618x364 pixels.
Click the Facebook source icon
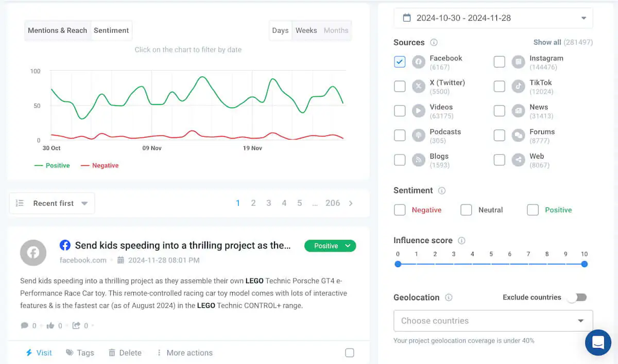419,62
